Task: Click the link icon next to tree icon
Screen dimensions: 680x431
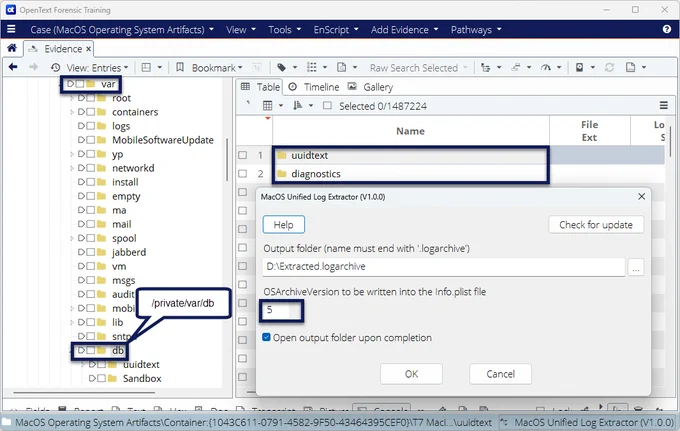Action: click(x=515, y=67)
